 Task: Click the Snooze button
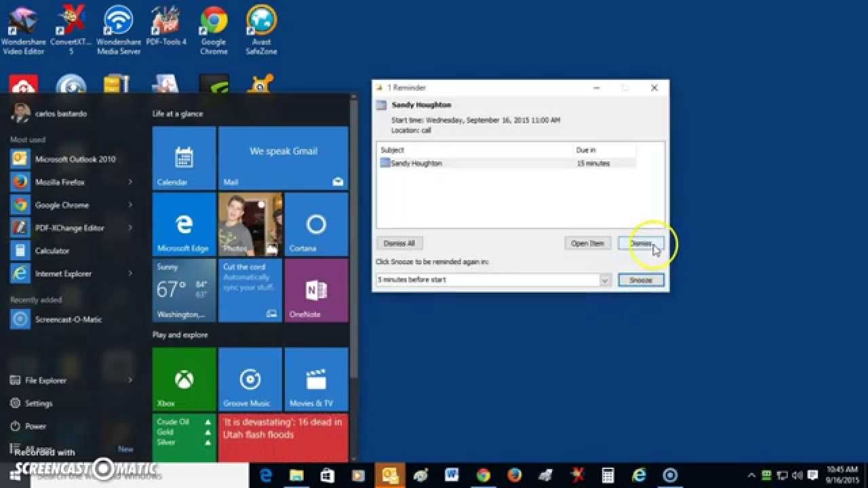click(x=640, y=279)
